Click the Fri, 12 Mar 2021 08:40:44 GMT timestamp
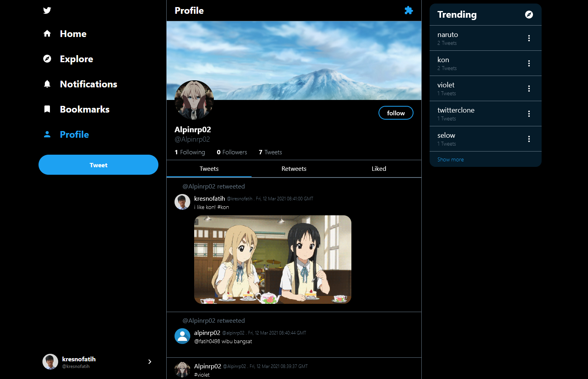Screen dimensions: 588x379 click(x=277, y=333)
